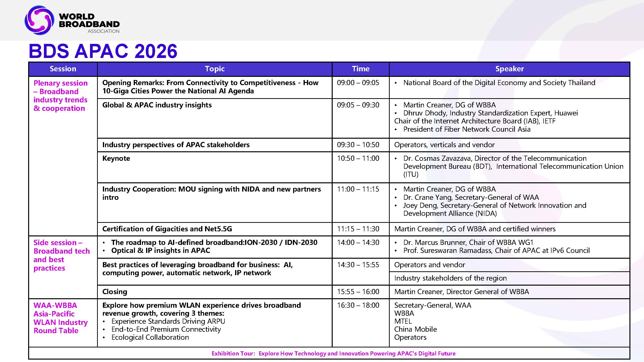Click End-to-End Premium Connectivity bullet

click(x=166, y=329)
